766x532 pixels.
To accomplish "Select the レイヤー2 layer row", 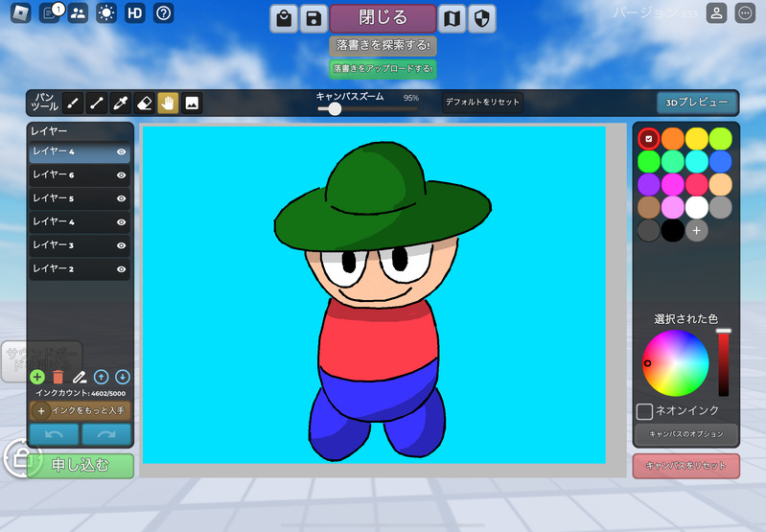I will [80, 268].
